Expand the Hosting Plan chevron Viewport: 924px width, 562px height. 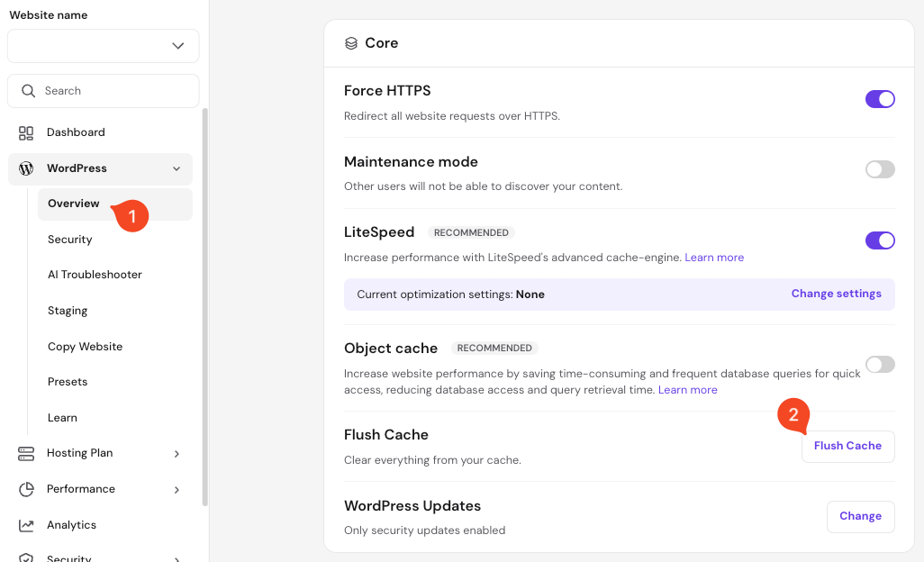pos(177,454)
